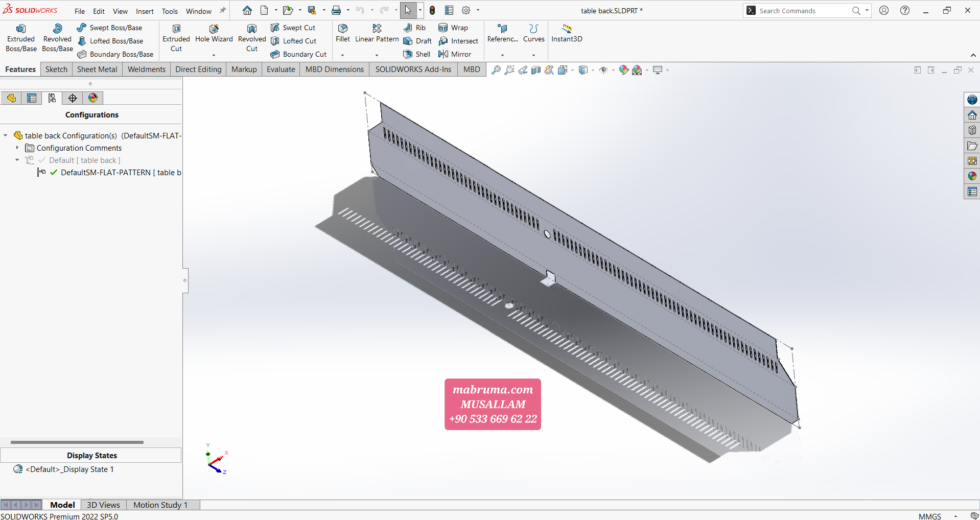This screenshot has width=980, height=520.
Task: Click the Home button in toolbar
Action: pos(247,10)
